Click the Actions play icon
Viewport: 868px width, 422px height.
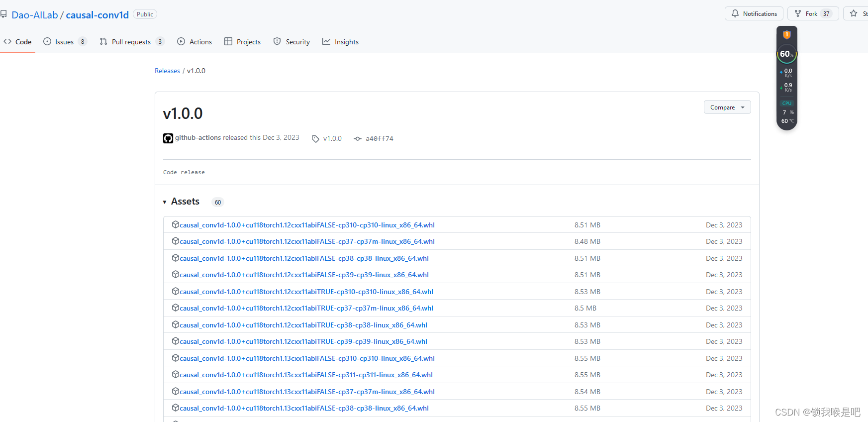coord(181,41)
